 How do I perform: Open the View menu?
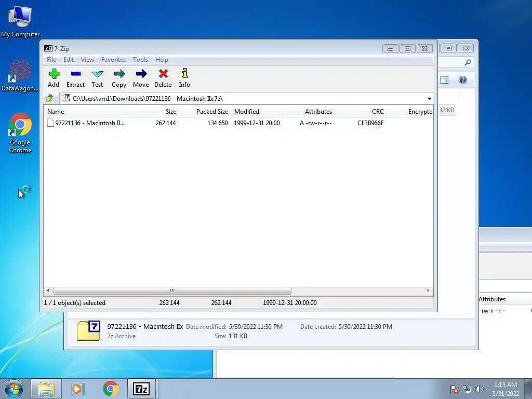click(87, 60)
